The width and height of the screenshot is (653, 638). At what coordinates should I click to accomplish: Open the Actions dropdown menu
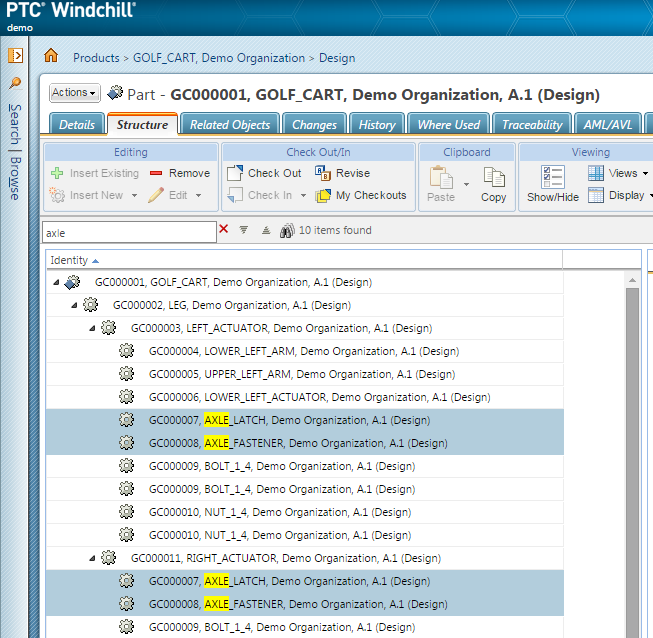[x=75, y=92]
